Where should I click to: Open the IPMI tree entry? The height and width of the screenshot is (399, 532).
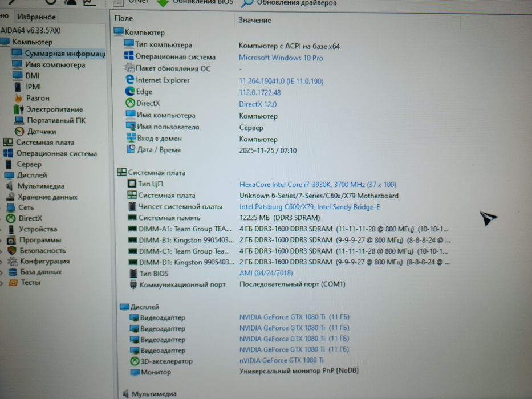tap(33, 87)
